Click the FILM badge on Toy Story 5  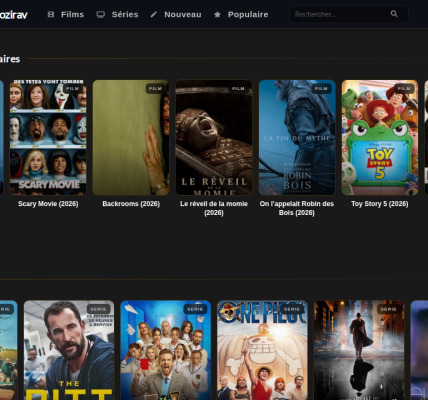(404, 88)
